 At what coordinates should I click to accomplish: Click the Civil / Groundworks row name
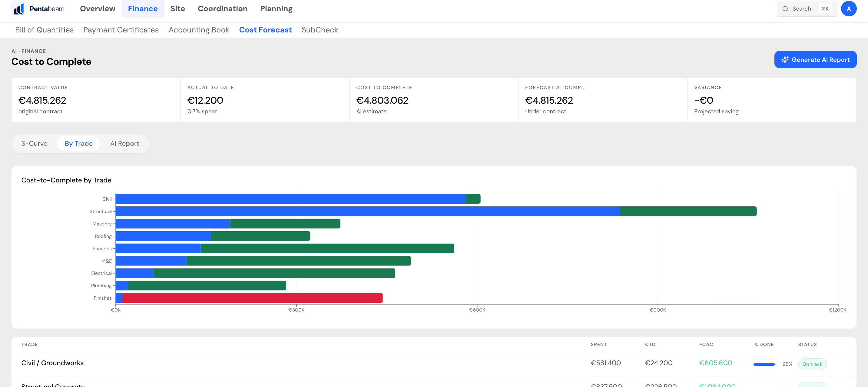[x=52, y=363]
